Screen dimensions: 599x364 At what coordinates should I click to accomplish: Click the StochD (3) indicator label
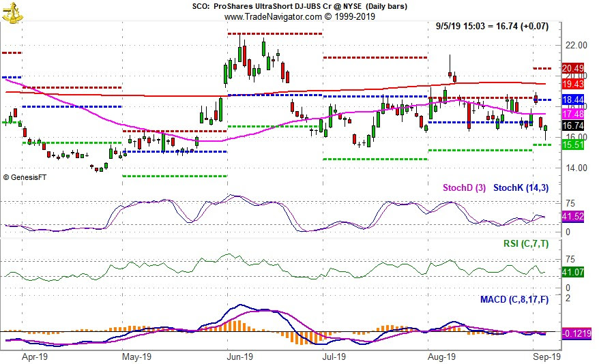(x=464, y=187)
